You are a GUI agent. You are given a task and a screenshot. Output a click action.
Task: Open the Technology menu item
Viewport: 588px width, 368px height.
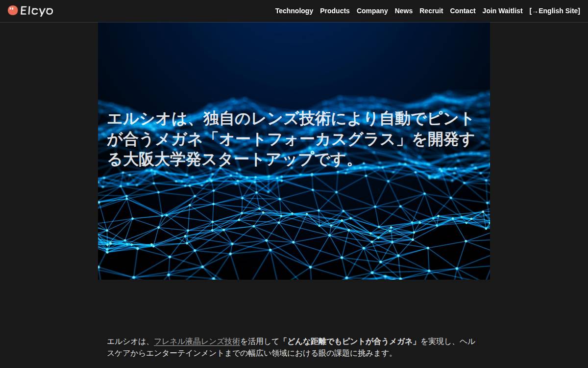click(294, 11)
